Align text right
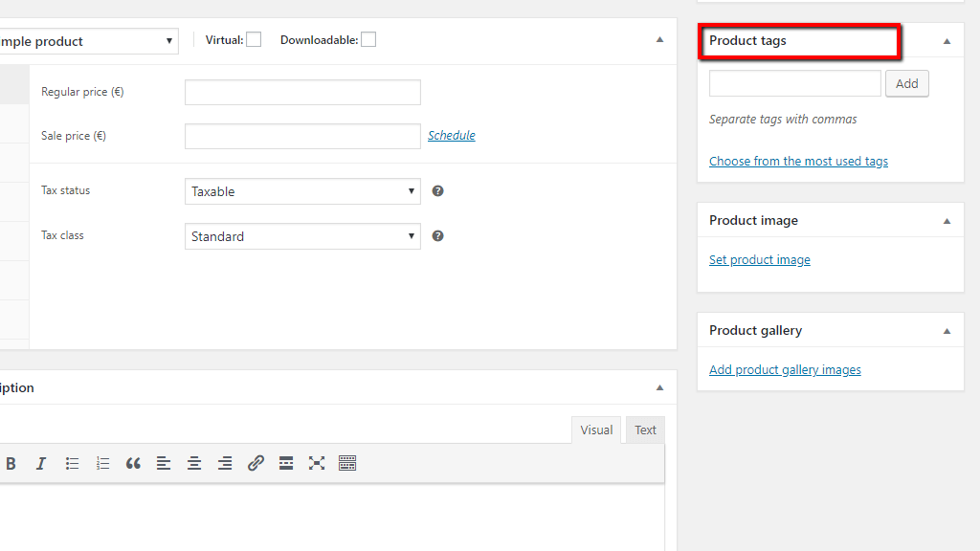Viewport: 980px width, 551px height. [225, 464]
